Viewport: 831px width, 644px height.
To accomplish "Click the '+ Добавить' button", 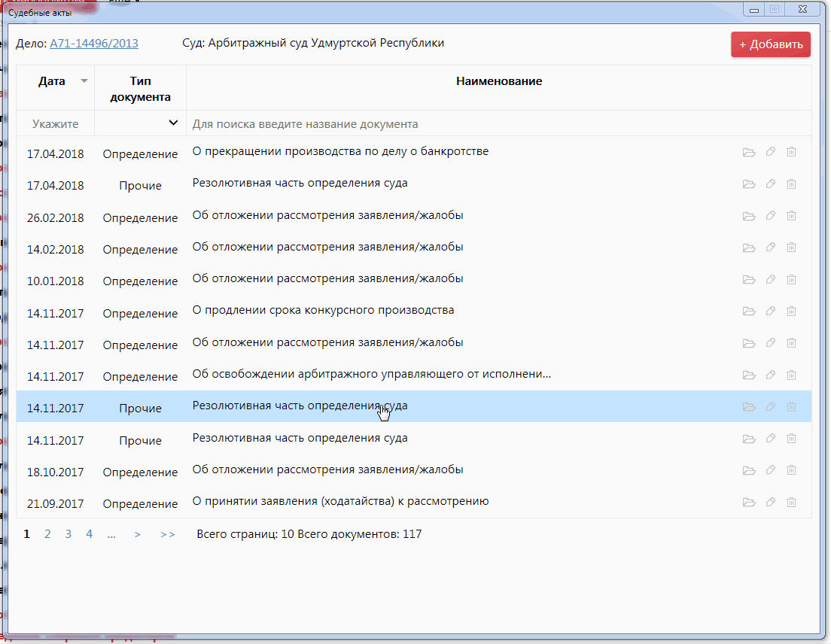I will (770, 44).
